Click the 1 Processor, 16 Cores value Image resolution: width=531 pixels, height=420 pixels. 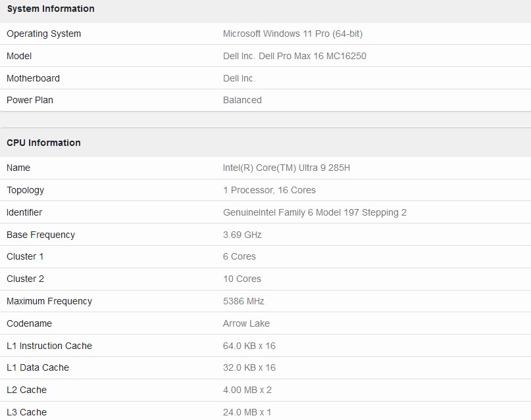tap(269, 190)
